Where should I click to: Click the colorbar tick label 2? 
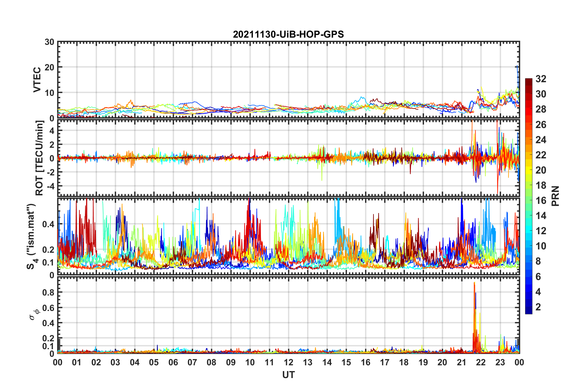coord(538,307)
